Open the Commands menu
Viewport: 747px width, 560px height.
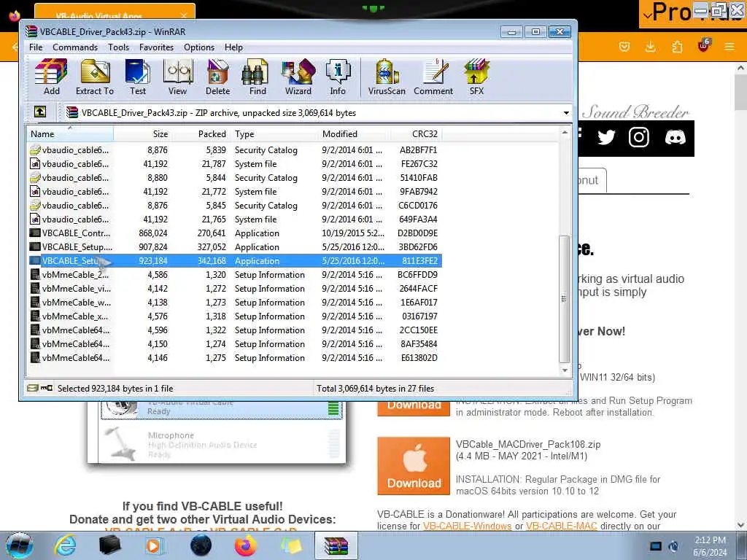tap(75, 47)
